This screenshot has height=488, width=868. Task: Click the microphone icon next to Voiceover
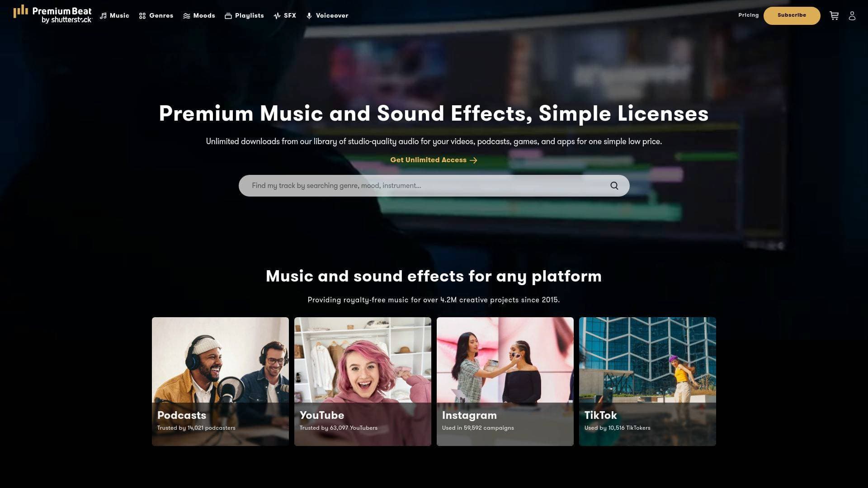(x=309, y=15)
